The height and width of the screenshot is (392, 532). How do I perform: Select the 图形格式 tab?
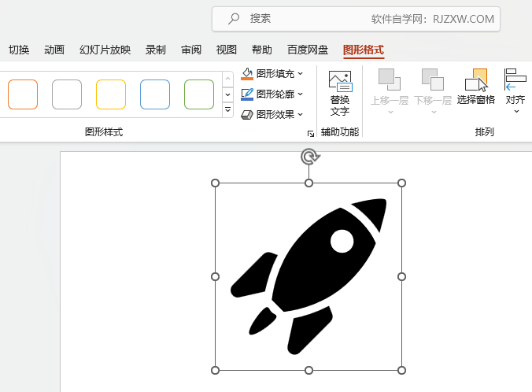click(364, 50)
